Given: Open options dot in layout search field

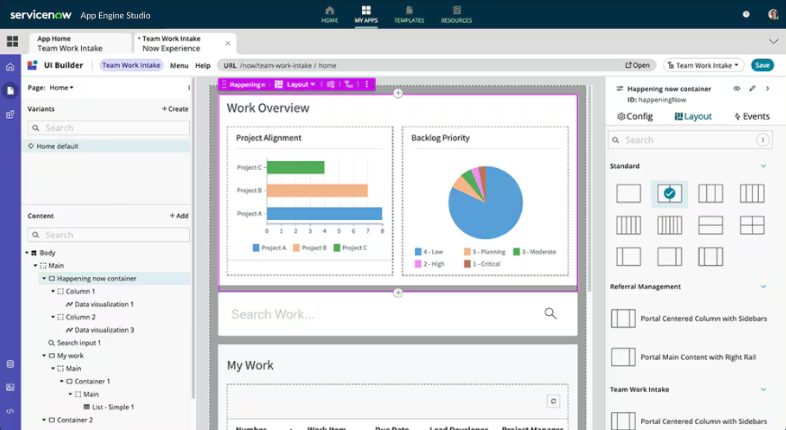Looking at the screenshot, I should [762, 140].
